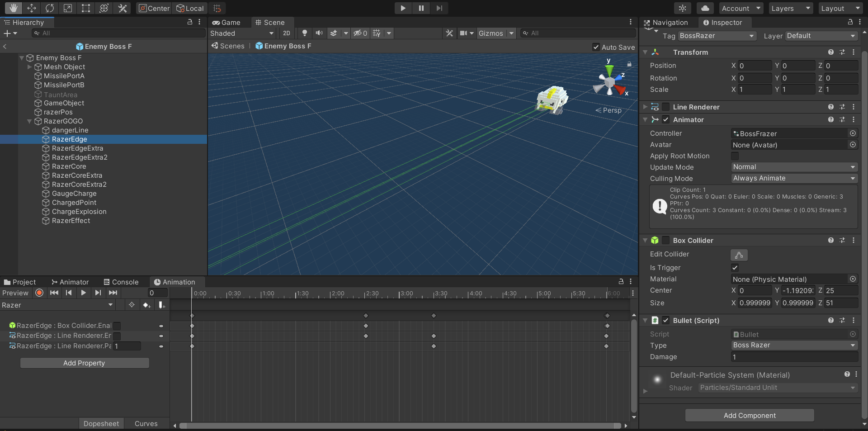Screen dimensions: 868x431
Task: Open the Layer Default dropdown
Action: click(x=821, y=36)
